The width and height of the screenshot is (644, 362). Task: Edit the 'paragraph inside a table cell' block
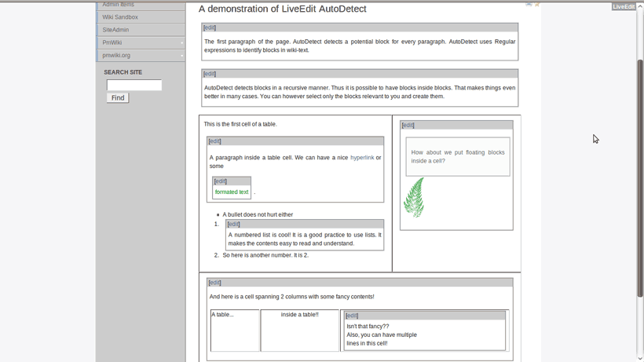click(x=215, y=141)
